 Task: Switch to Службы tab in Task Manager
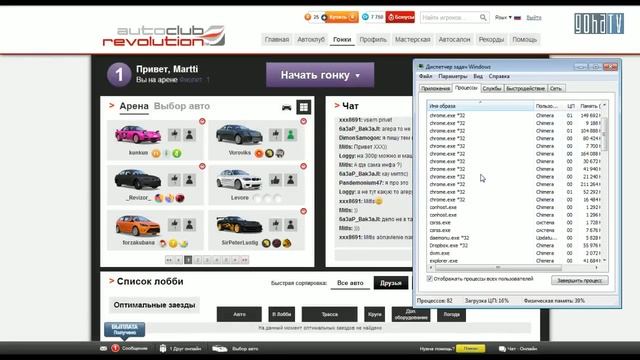[492, 88]
